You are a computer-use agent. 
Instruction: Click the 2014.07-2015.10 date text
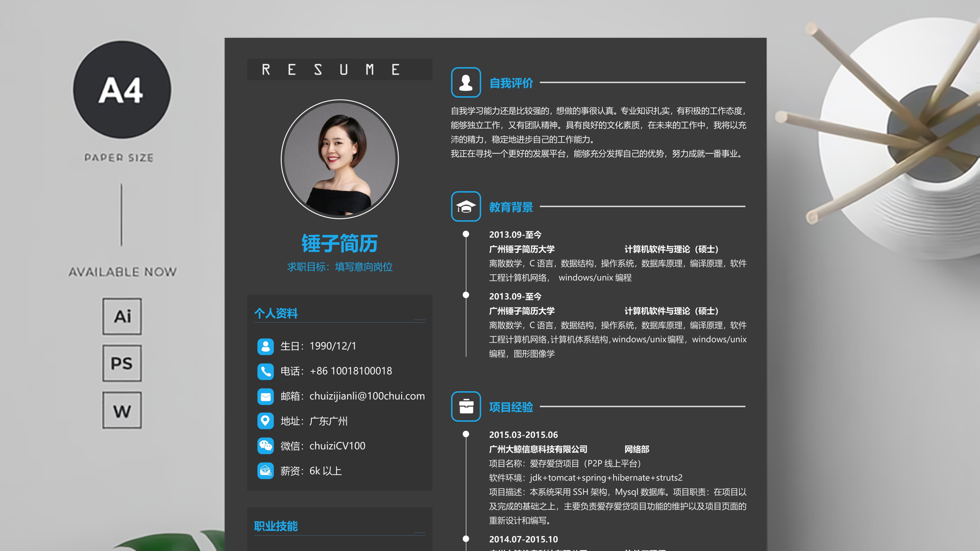524,540
